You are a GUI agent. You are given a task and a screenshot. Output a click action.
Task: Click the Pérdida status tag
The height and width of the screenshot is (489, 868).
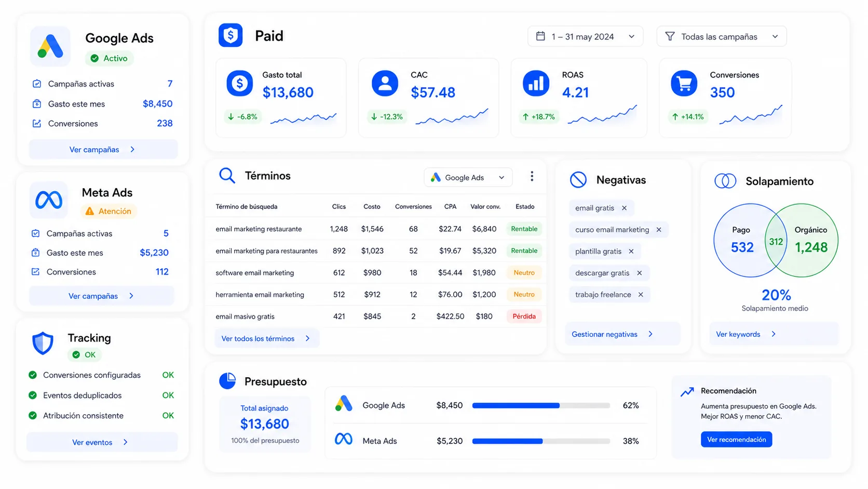(x=524, y=316)
